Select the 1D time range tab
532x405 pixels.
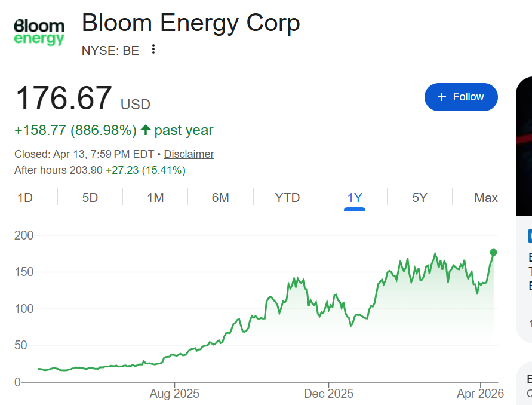click(x=25, y=198)
